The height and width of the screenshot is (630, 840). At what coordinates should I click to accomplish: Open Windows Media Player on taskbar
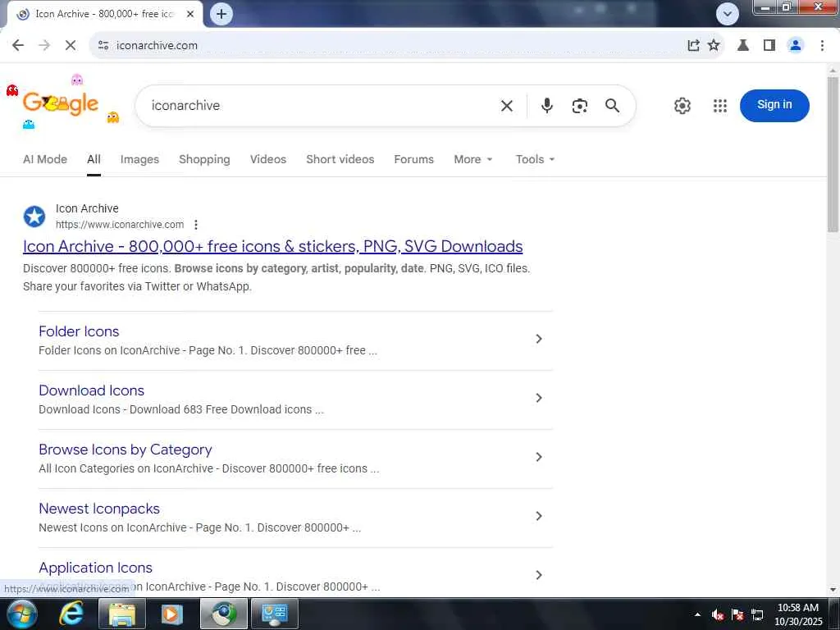(172, 614)
